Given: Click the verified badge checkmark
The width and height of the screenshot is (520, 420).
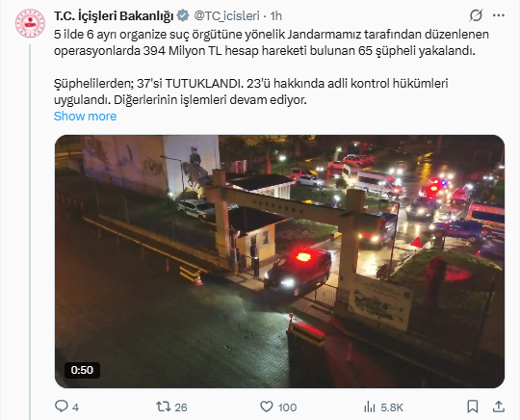Looking at the screenshot, I should [x=183, y=15].
